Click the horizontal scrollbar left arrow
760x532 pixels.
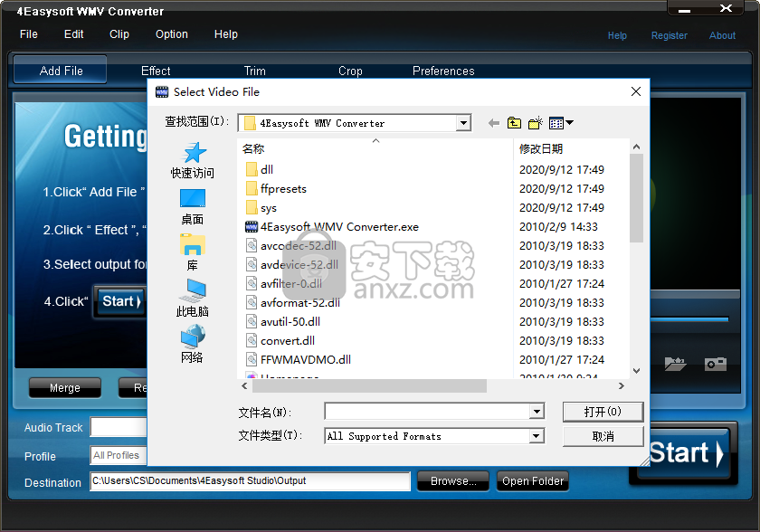244,386
